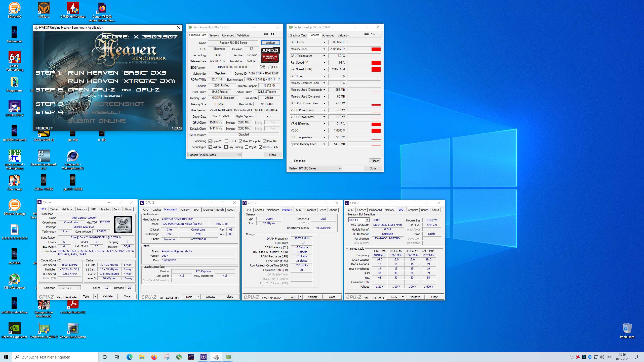
Task: Open Slot #1 memory slot dropdown
Action: click(x=359, y=220)
